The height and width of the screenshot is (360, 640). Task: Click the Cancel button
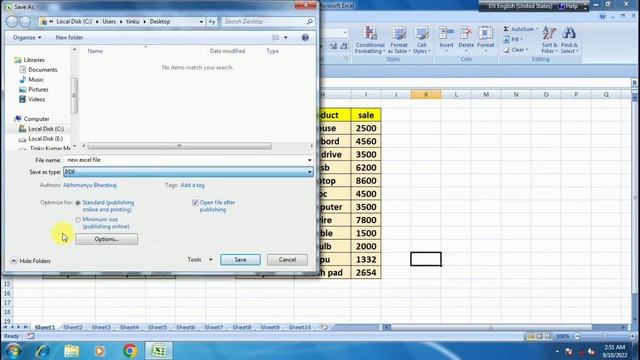tap(287, 260)
